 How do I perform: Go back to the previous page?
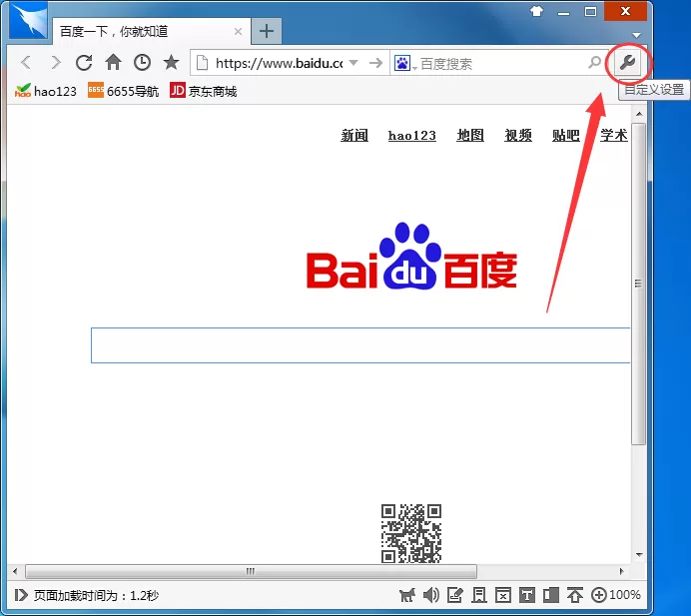coord(26,63)
